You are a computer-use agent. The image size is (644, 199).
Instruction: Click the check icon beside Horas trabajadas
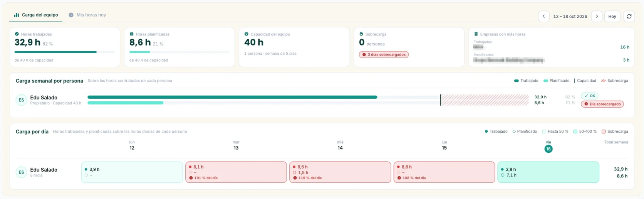pos(17,34)
